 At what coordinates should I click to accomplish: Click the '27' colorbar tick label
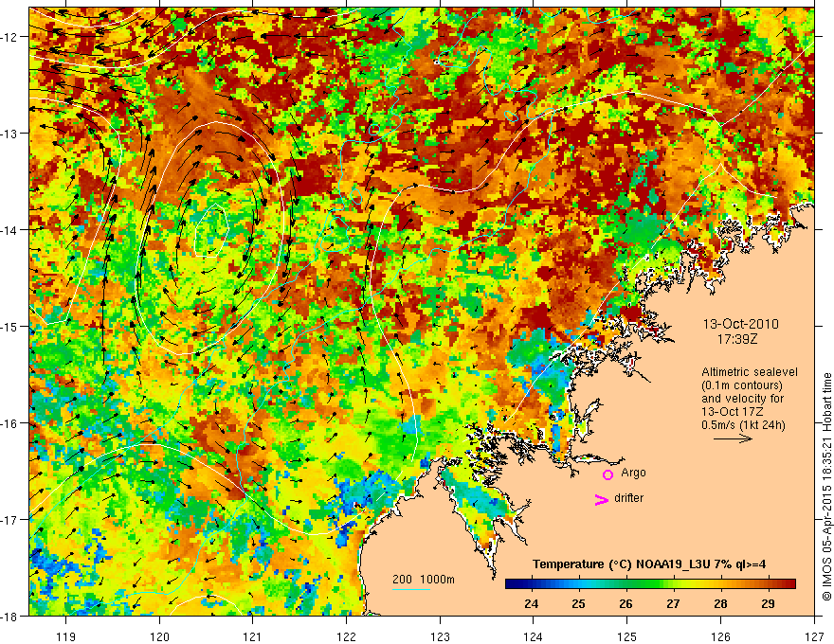click(674, 603)
